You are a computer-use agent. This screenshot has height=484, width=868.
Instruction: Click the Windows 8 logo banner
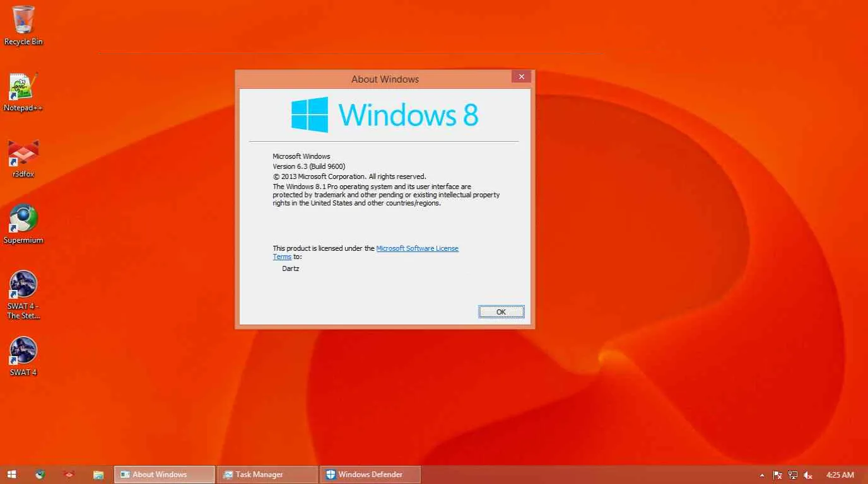tap(385, 115)
